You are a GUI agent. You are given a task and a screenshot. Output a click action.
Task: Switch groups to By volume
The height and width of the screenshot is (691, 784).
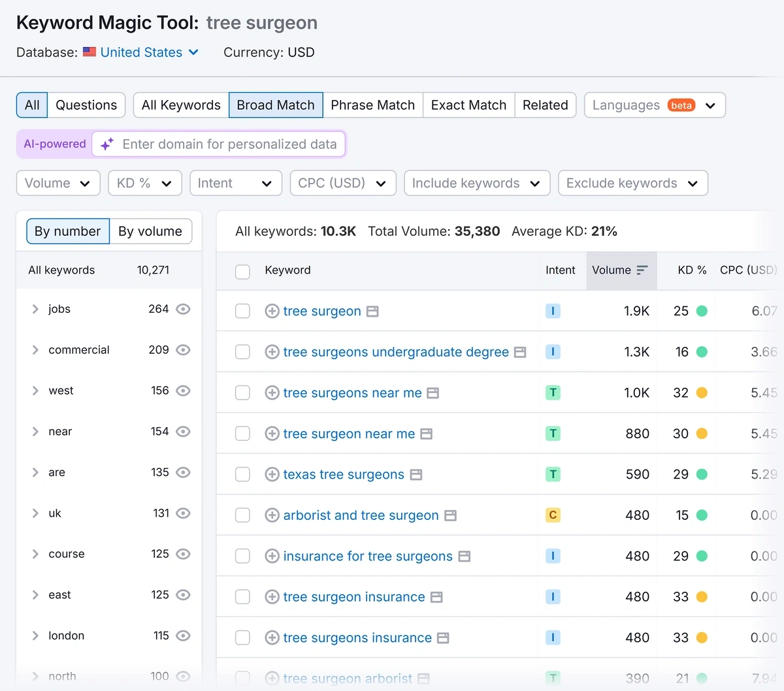pyautogui.click(x=150, y=231)
